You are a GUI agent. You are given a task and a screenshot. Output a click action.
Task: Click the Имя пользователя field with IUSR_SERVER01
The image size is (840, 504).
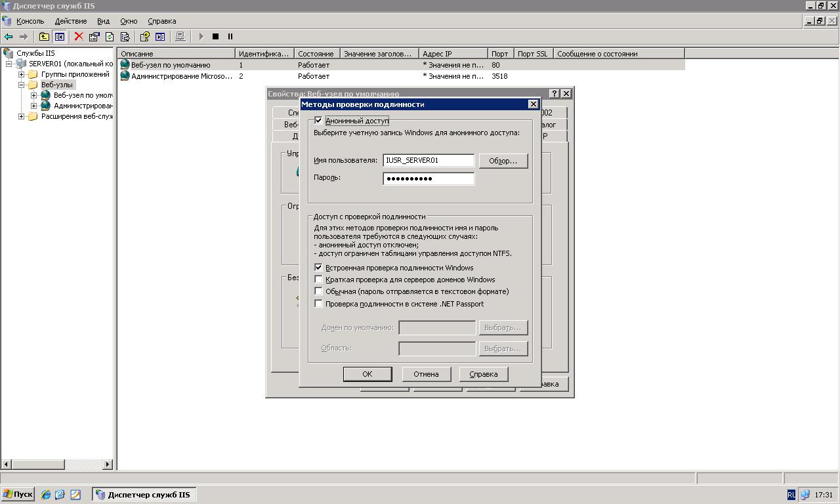pos(429,160)
